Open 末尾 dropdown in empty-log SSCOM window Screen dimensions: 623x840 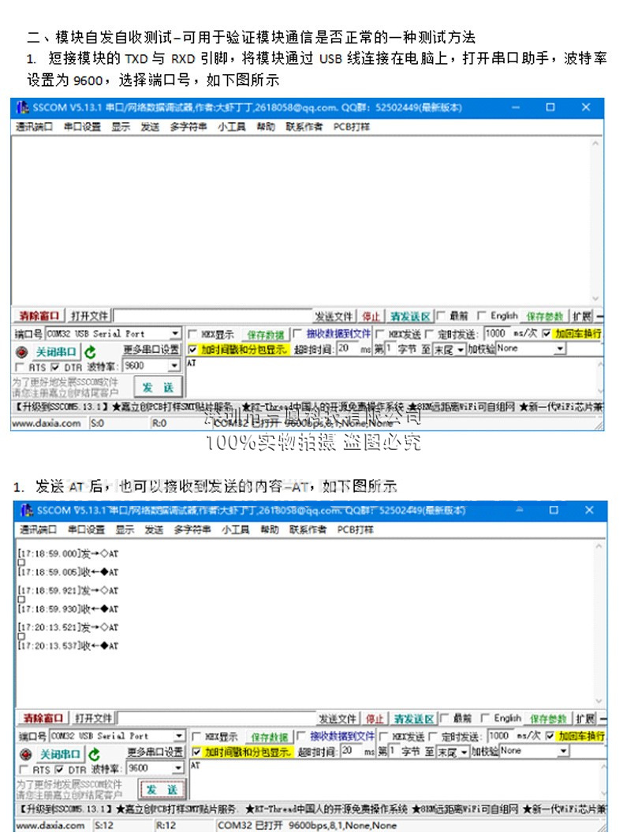pyautogui.click(x=461, y=350)
